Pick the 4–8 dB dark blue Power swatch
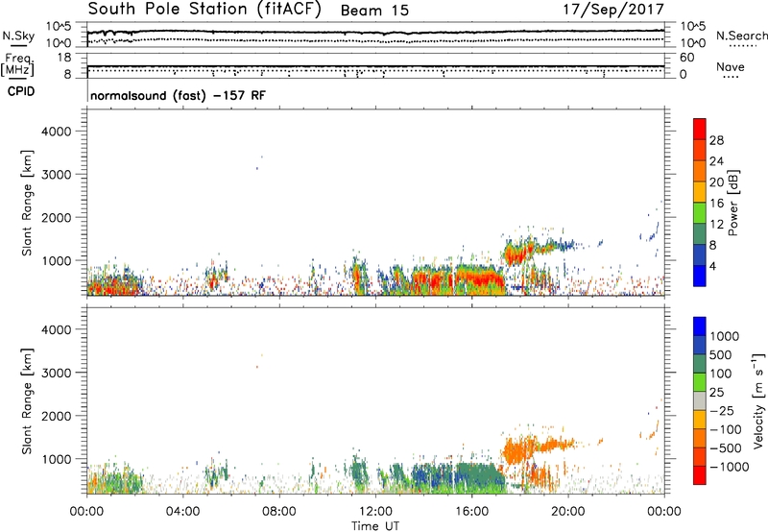Viewport: 768px width, 532px height. [x=700, y=255]
